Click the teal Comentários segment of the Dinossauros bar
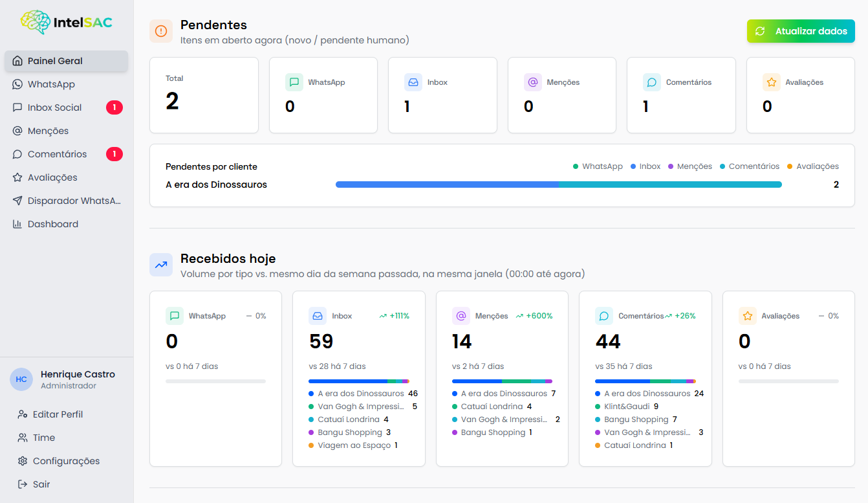The width and height of the screenshot is (868, 503). tap(670, 184)
